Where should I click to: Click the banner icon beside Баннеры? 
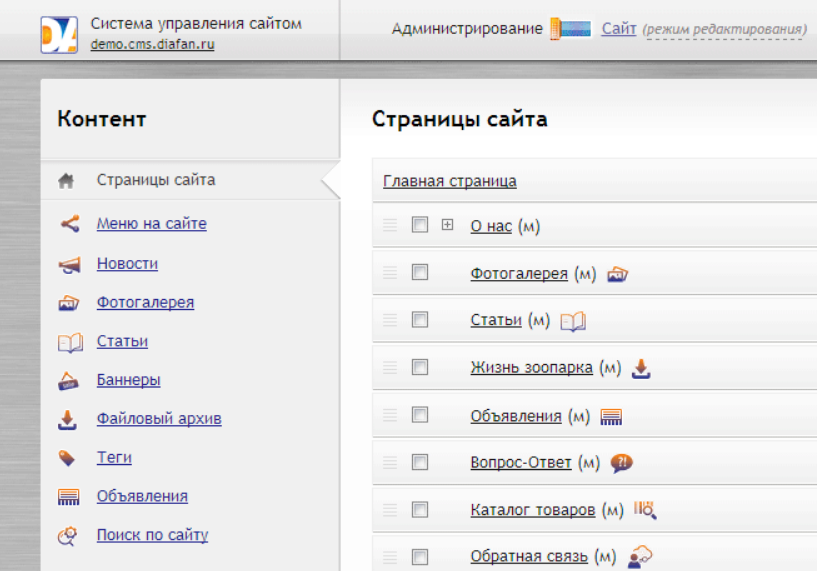pyautogui.click(x=68, y=381)
